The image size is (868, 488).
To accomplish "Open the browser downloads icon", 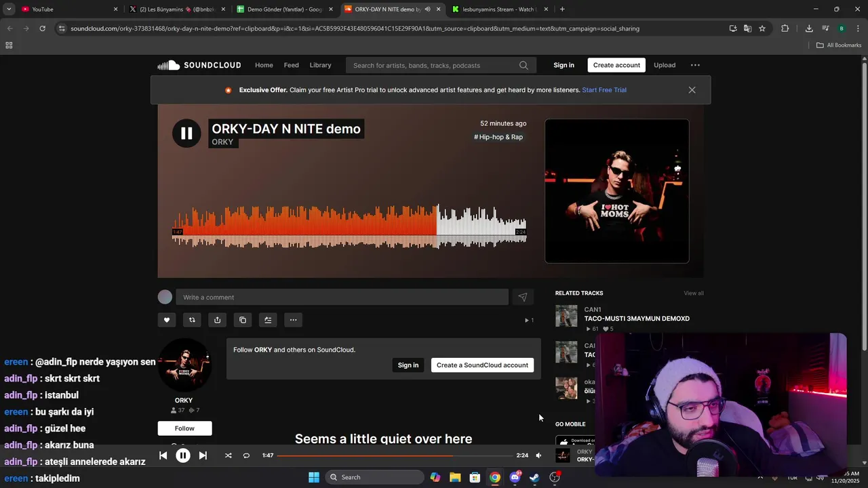I will click(809, 28).
